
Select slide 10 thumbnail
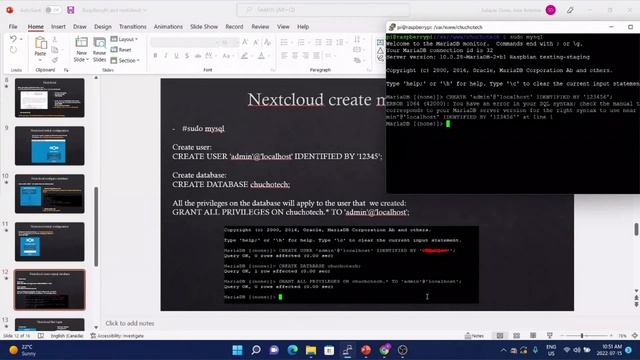click(50, 194)
